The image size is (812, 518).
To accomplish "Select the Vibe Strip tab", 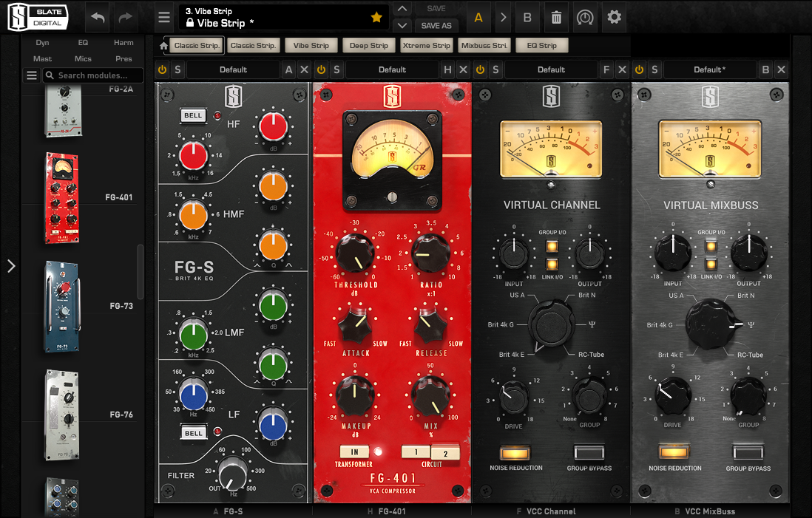I will coord(311,46).
